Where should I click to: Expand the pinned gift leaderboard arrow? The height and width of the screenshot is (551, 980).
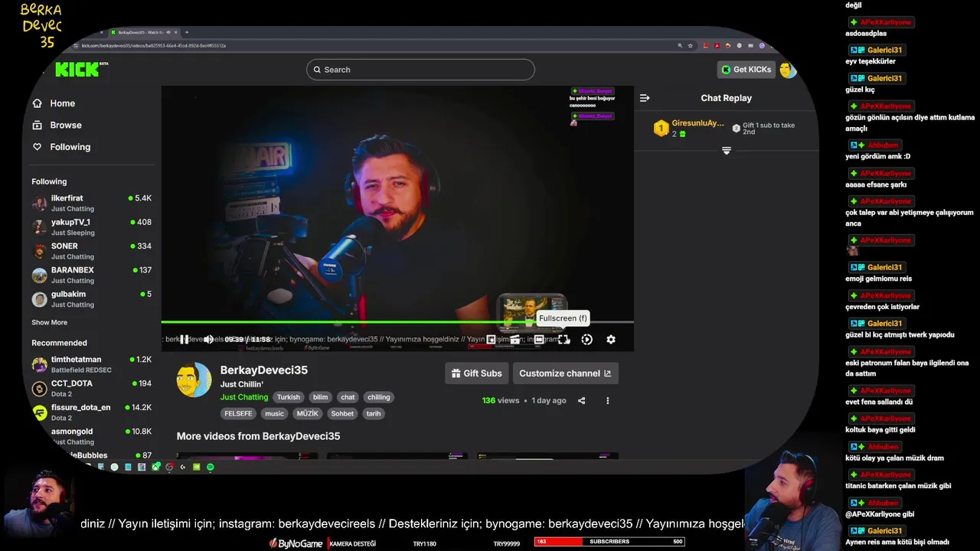(x=727, y=151)
